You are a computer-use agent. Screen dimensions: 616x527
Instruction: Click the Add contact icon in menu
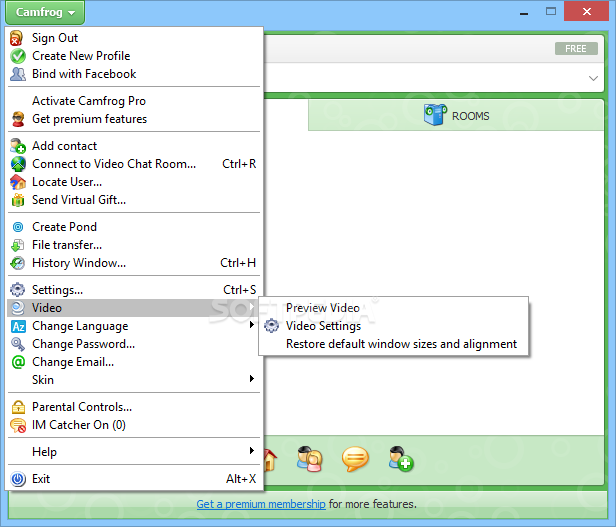click(18, 146)
